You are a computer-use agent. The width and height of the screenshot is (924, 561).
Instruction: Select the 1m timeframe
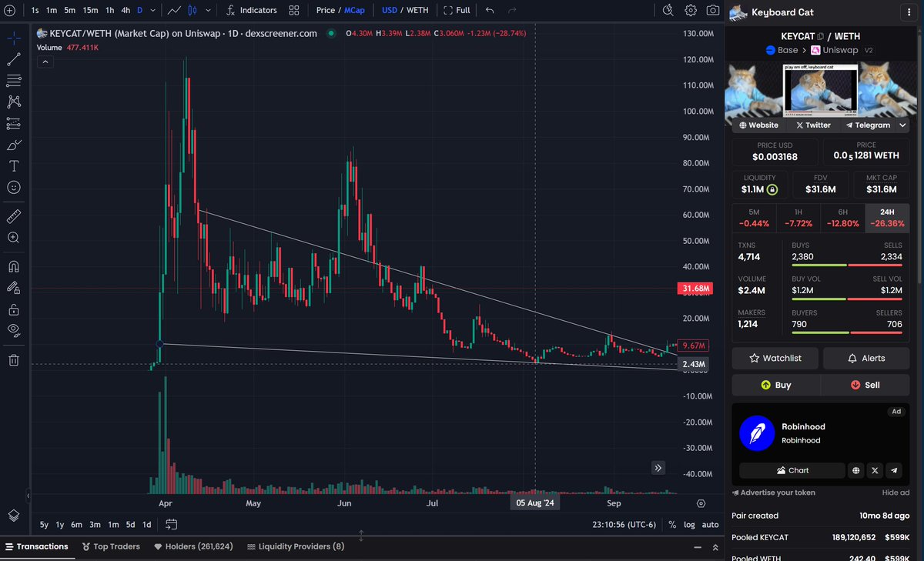point(52,10)
